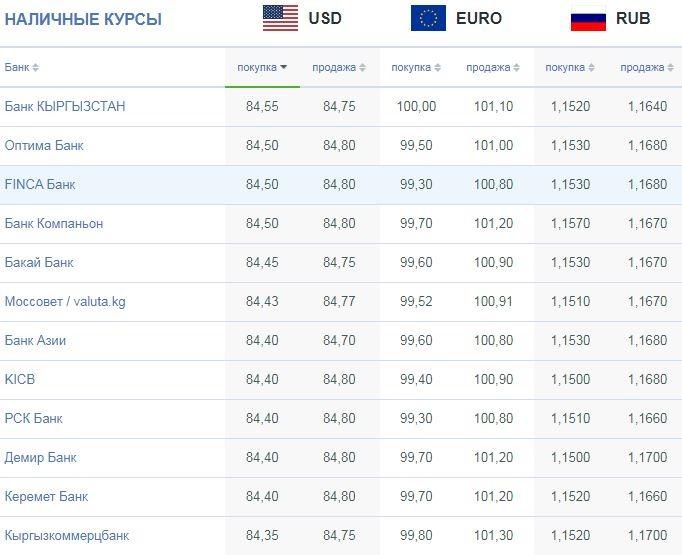Image resolution: width=682 pixels, height=555 pixels.
Task: Open the Оптима Банк link
Action: tap(44, 145)
